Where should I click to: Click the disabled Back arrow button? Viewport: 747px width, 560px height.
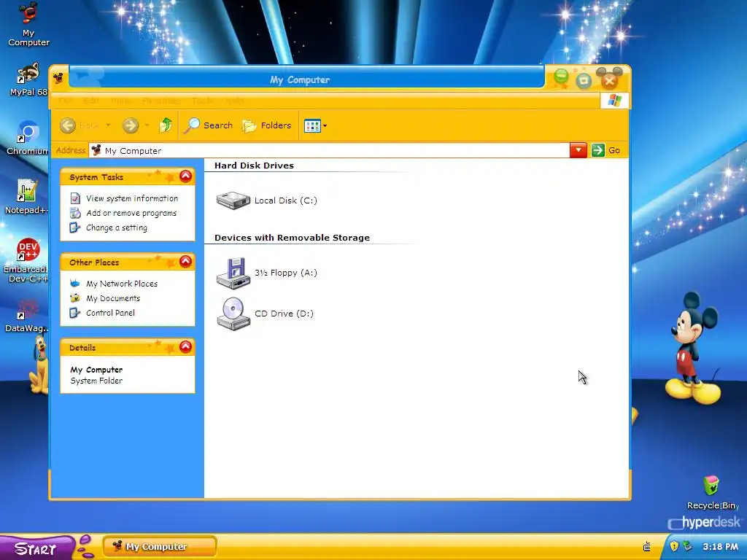(68, 125)
